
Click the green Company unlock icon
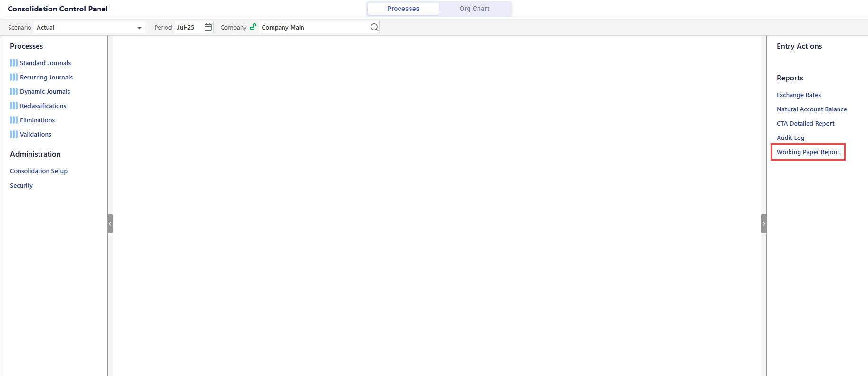(253, 27)
